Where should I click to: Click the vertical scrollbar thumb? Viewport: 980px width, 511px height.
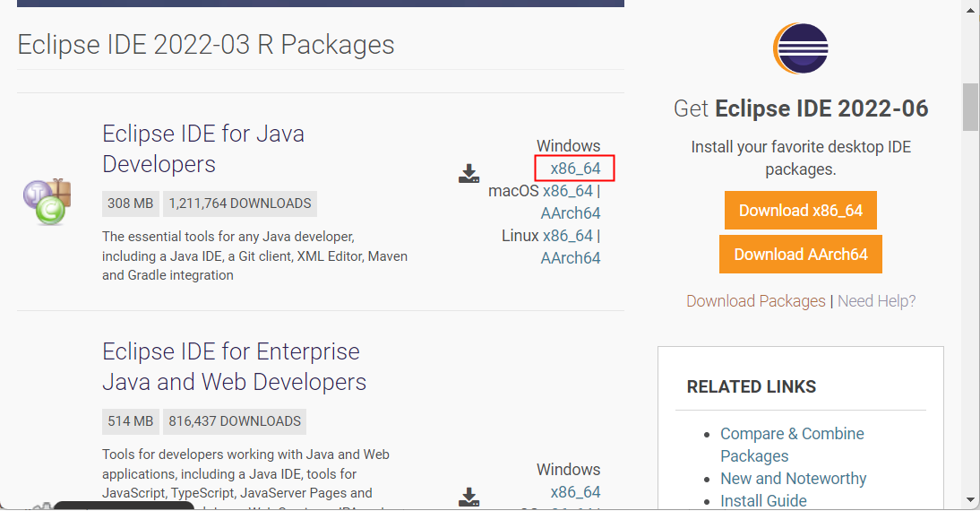(x=970, y=107)
